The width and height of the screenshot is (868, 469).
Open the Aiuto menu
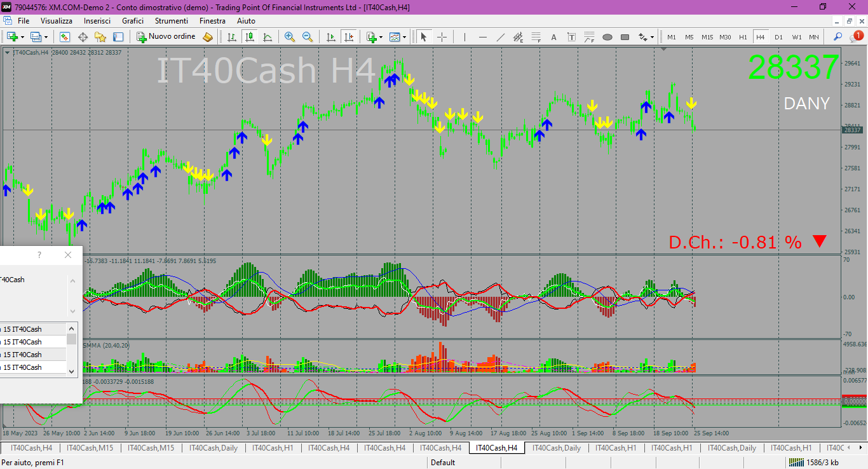246,21
